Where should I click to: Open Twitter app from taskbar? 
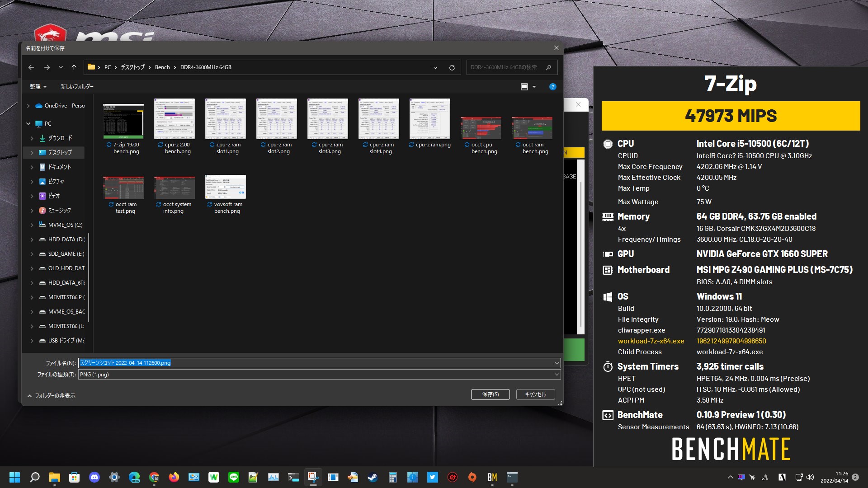click(x=432, y=477)
